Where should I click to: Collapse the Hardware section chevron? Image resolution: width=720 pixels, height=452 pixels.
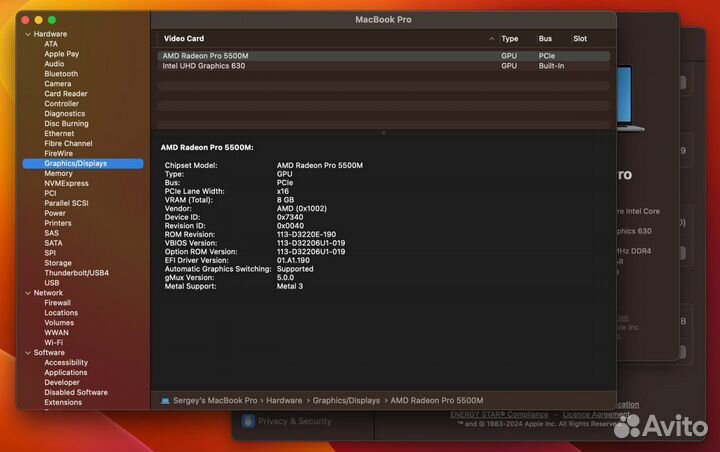[x=28, y=34]
